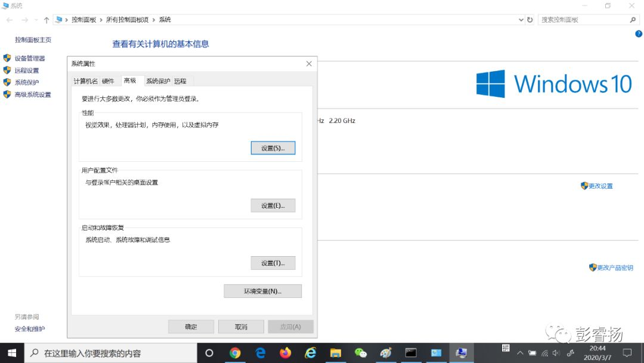Open Startup and Recovery Settings(T) button
The image size is (644, 363).
[x=273, y=263]
